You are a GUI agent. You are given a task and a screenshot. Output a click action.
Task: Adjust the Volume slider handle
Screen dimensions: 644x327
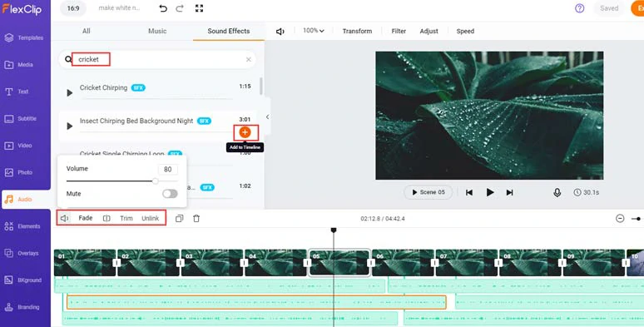pyautogui.click(x=156, y=181)
